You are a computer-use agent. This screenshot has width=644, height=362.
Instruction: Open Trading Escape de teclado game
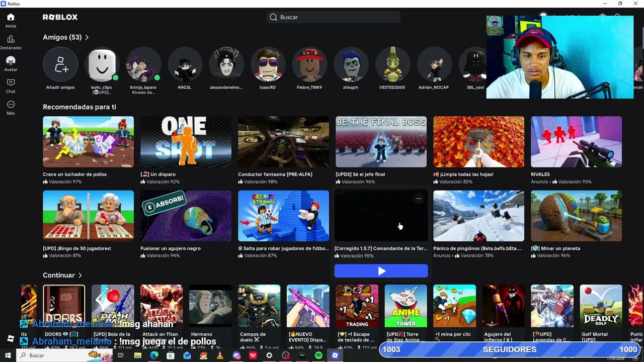[357, 306]
